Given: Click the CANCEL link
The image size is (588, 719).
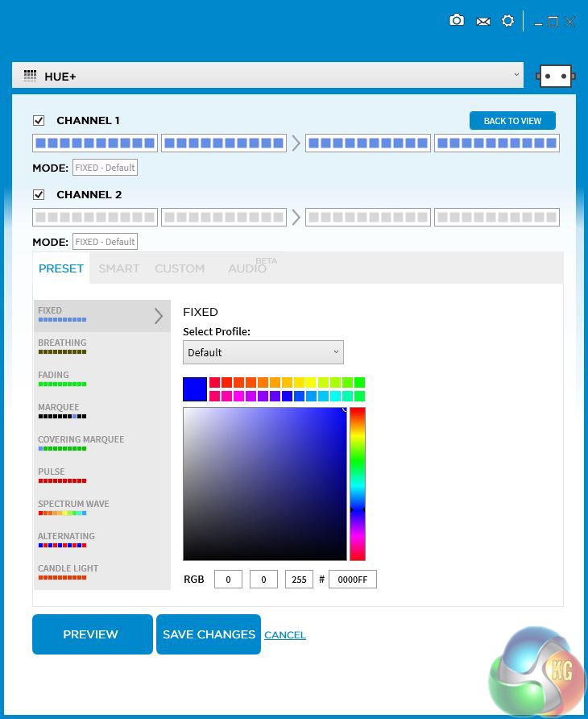Looking at the screenshot, I should point(285,635).
